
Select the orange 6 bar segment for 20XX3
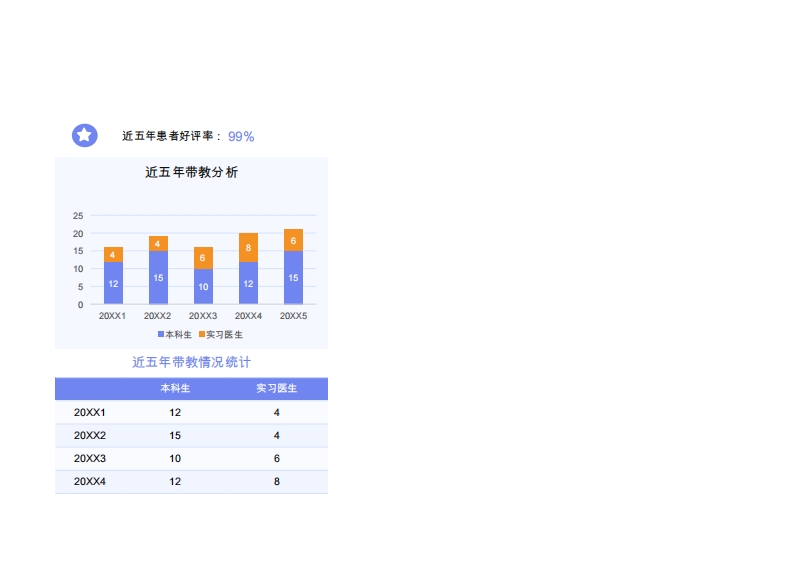click(x=203, y=258)
